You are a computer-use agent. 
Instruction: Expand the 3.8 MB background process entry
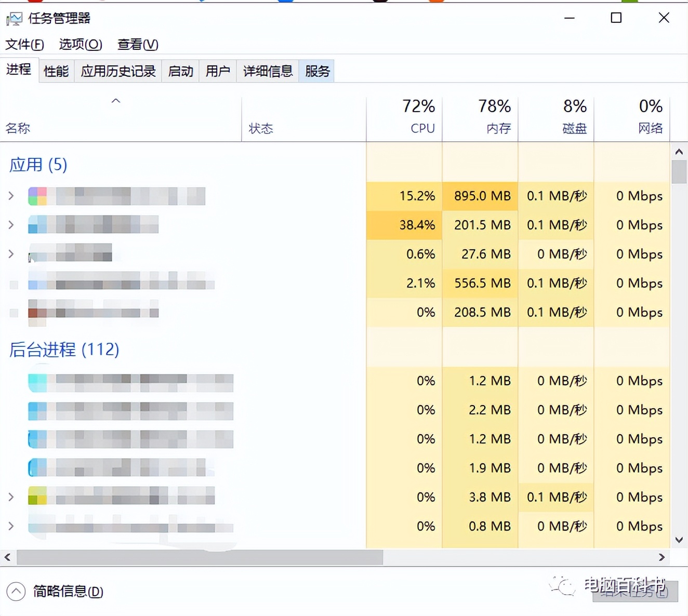point(11,497)
